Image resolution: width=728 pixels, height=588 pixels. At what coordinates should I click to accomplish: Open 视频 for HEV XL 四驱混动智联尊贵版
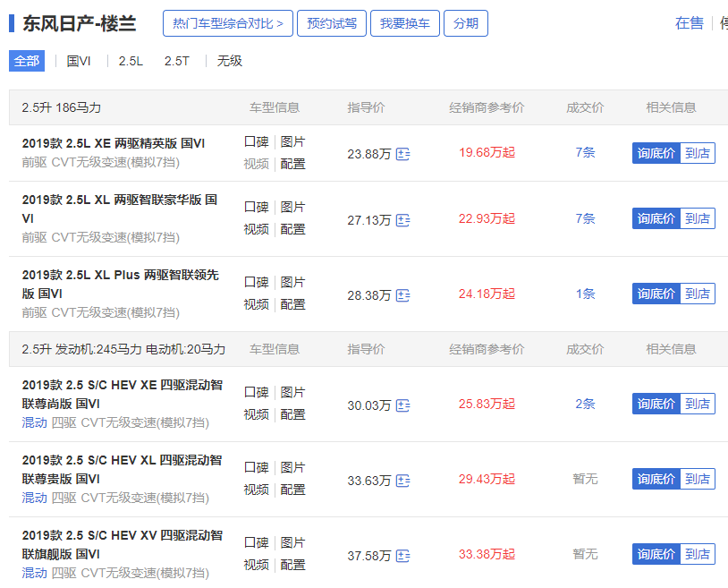coord(257,490)
